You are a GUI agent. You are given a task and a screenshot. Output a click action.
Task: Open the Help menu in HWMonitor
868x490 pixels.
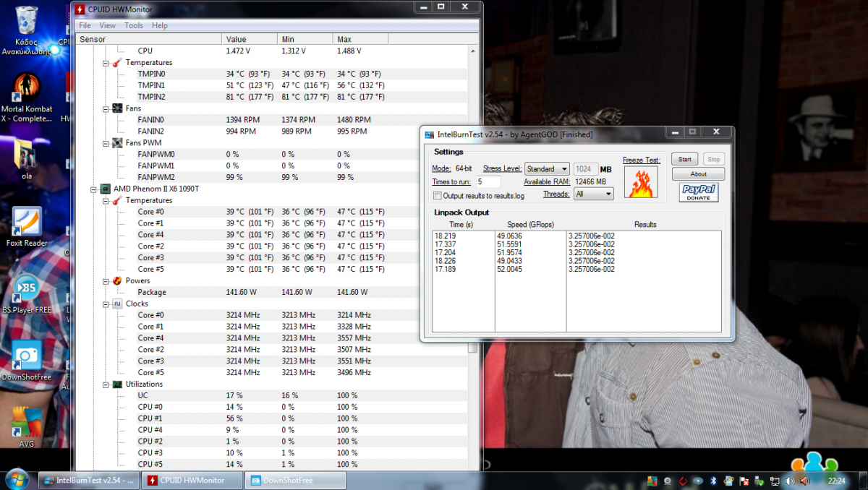160,25
